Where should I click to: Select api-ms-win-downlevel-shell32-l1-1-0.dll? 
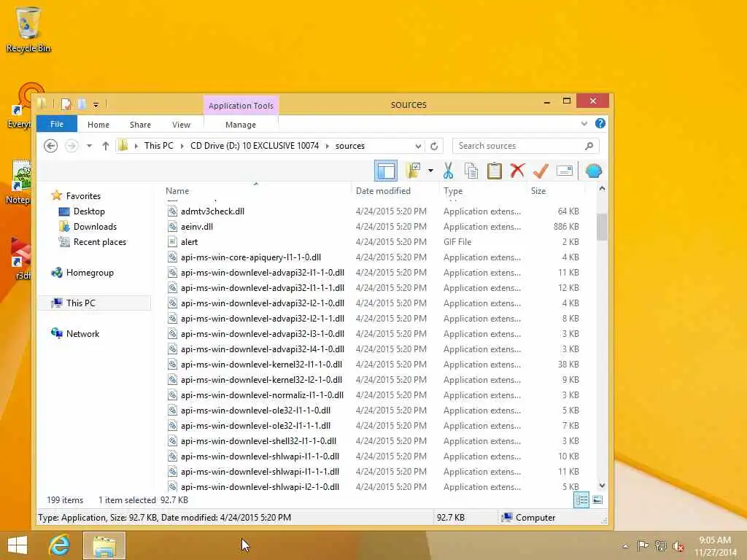pyautogui.click(x=258, y=441)
